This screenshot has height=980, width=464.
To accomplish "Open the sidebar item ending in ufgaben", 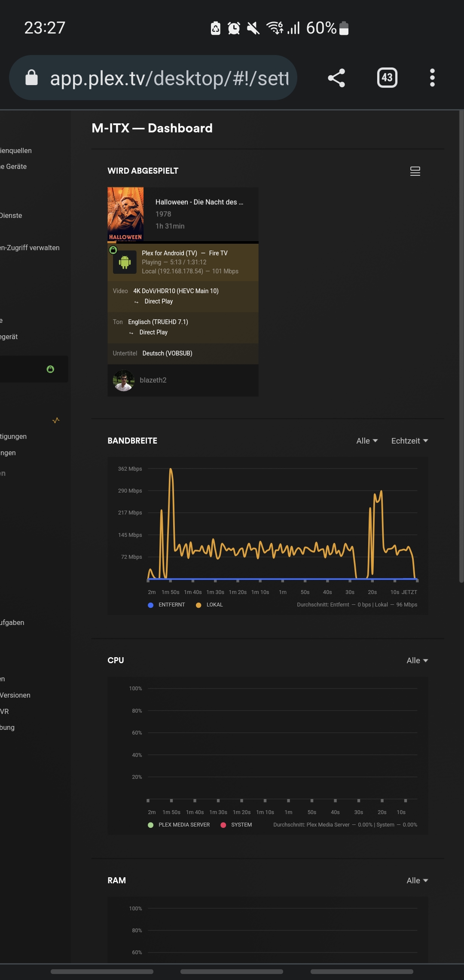I will click(x=12, y=623).
